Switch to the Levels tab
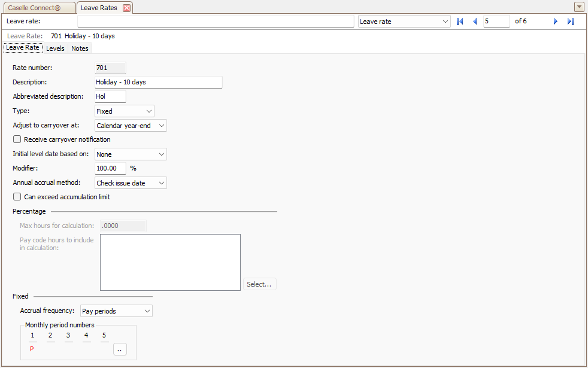Screen dimensions: 588x368 coord(55,48)
